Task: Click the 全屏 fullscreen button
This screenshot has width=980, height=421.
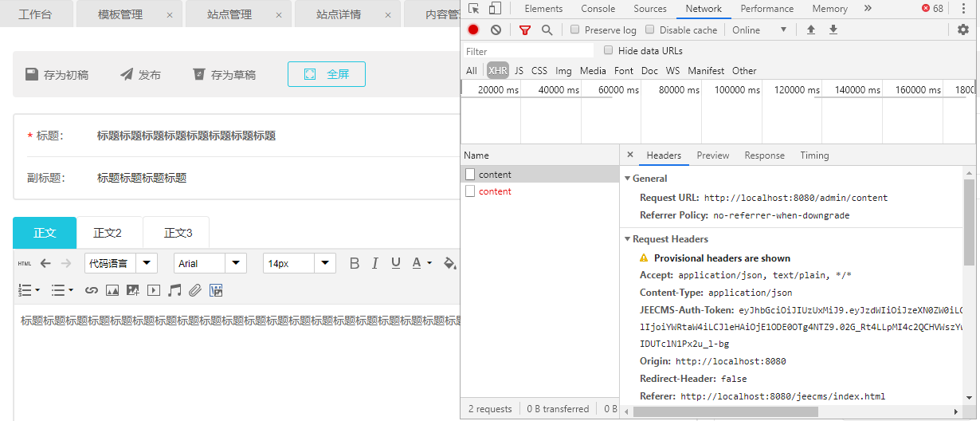Action: click(327, 74)
